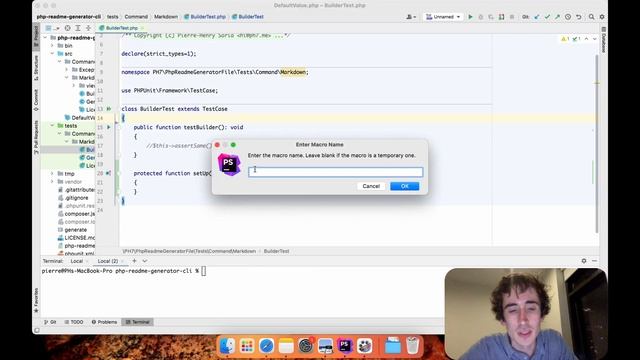Click the Git update project arrow icon

click(x=536, y=17)
